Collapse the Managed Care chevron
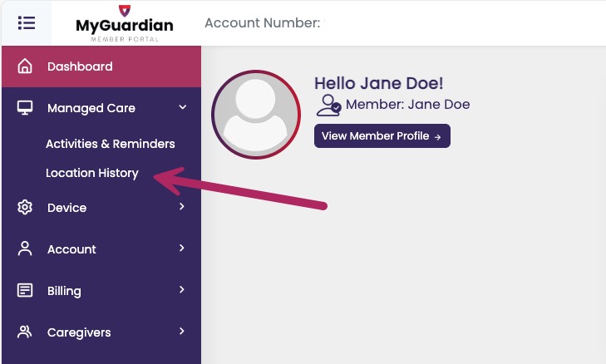Image resolution: width=606 pixels, height=364 pixels. point(183,107)
